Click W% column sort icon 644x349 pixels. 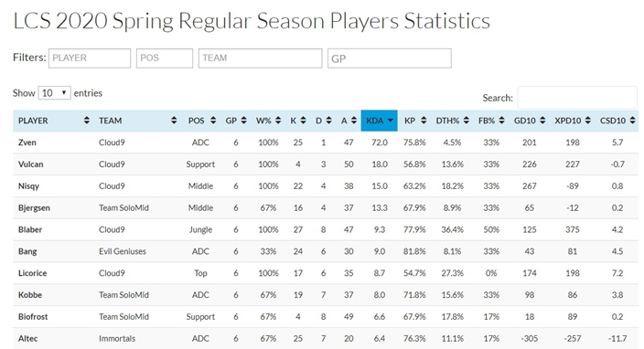pyautogui.click(x=278, y=121)
